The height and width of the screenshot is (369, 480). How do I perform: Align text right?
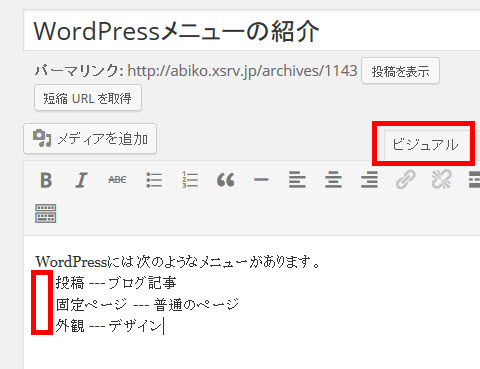click(369, 180)
